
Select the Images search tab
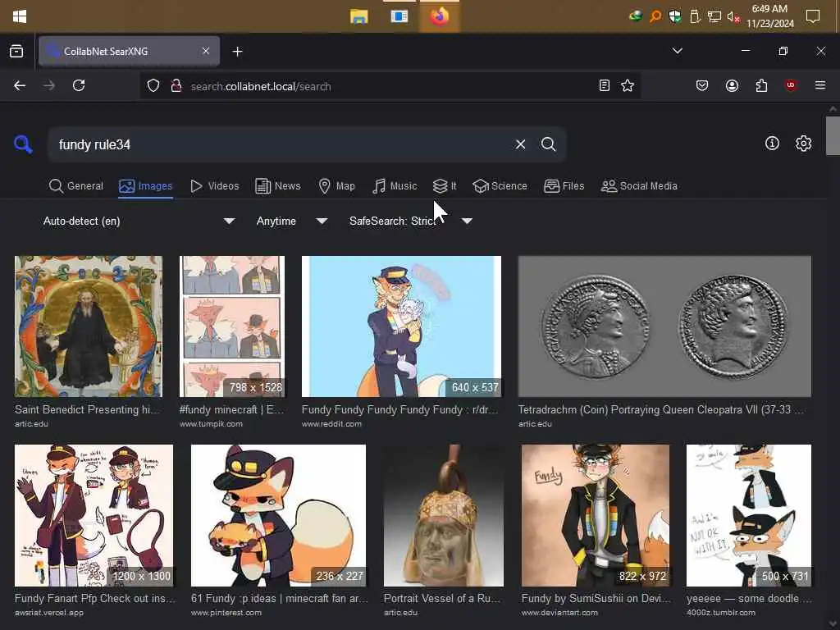146,186
